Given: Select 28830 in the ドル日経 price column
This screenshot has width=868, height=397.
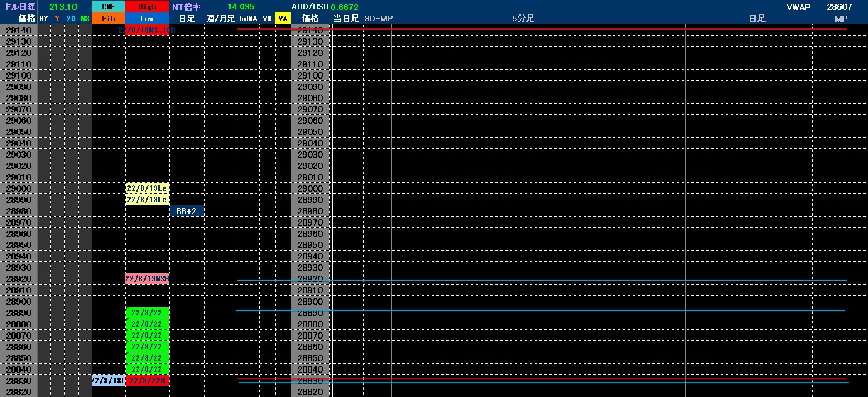Looking at the screenshot, I should coord(19,381).
